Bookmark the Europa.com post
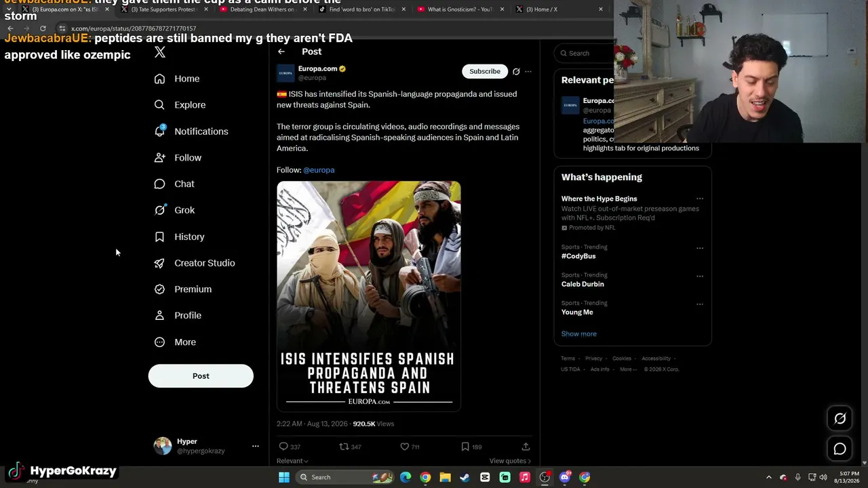868x488 pixels. click(465, 447)
